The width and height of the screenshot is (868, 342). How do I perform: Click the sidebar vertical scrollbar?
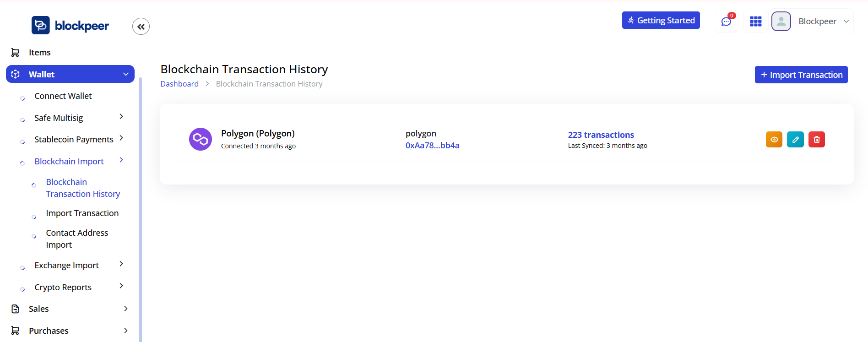coord(140,206)
